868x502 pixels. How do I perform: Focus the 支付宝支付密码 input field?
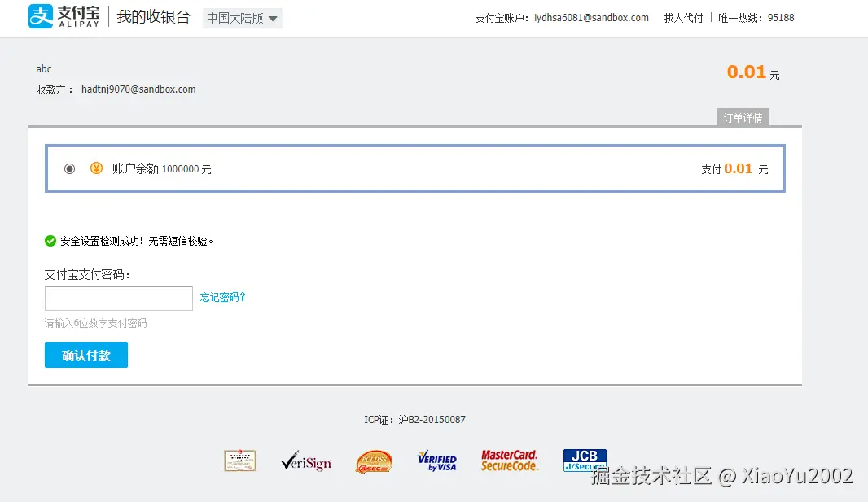(118, 299)
